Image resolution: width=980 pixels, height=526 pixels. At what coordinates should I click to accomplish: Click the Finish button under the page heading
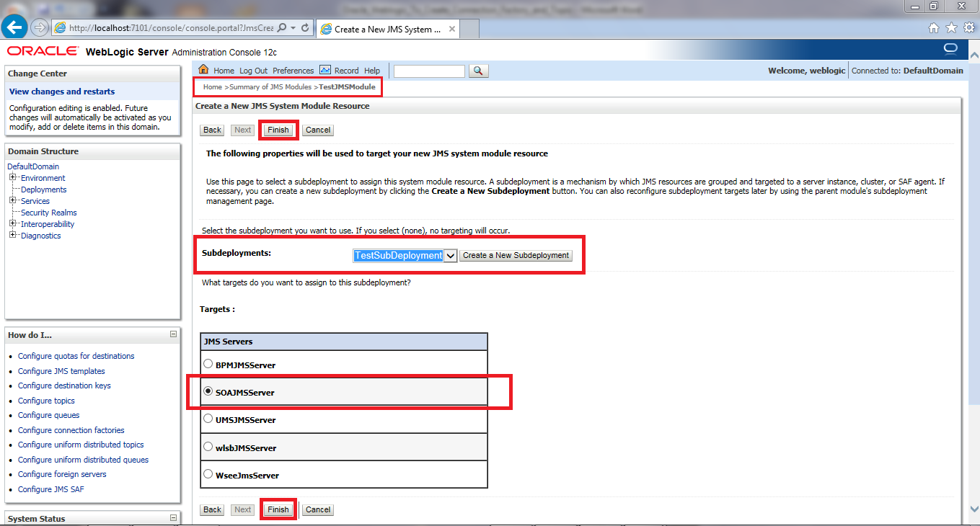[278, 130]
